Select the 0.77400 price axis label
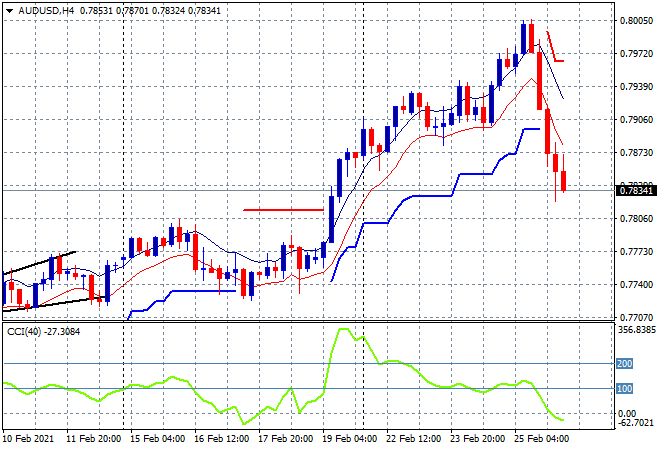This screenshot has height=450, width=660. pos(636,285)
